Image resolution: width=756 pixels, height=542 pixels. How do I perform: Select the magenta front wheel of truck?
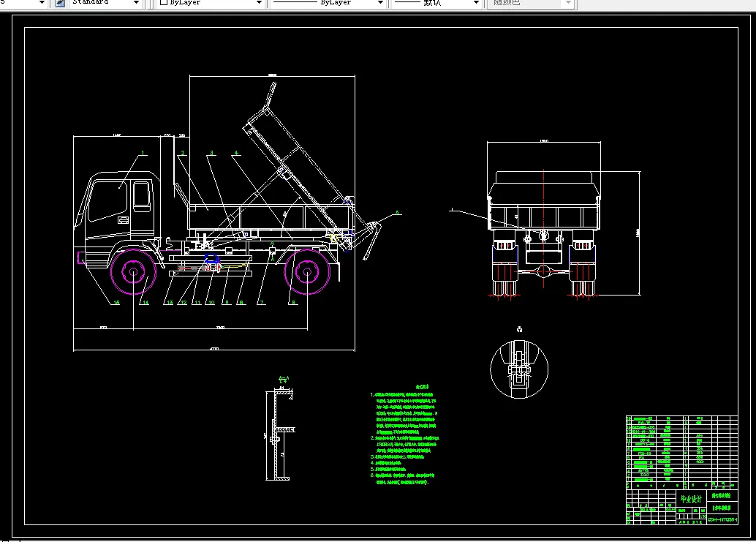click(134, 272)
